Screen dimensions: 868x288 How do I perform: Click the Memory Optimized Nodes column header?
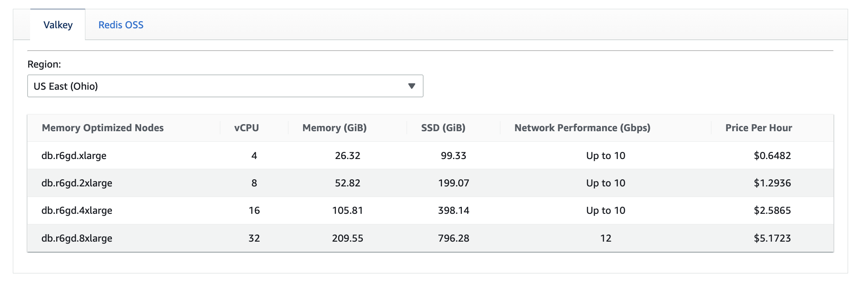pyautogui.click(x=103, y=128)
